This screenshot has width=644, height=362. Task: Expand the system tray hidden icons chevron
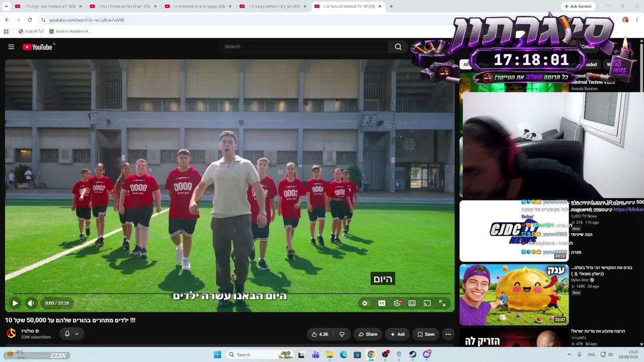[569, 354]
